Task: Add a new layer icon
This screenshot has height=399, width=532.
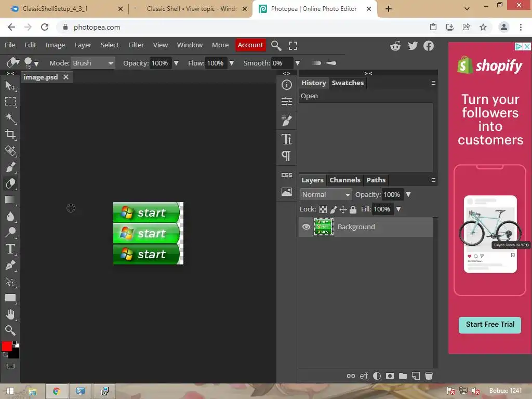Action: pyautogui.click(x=416, y=376)
